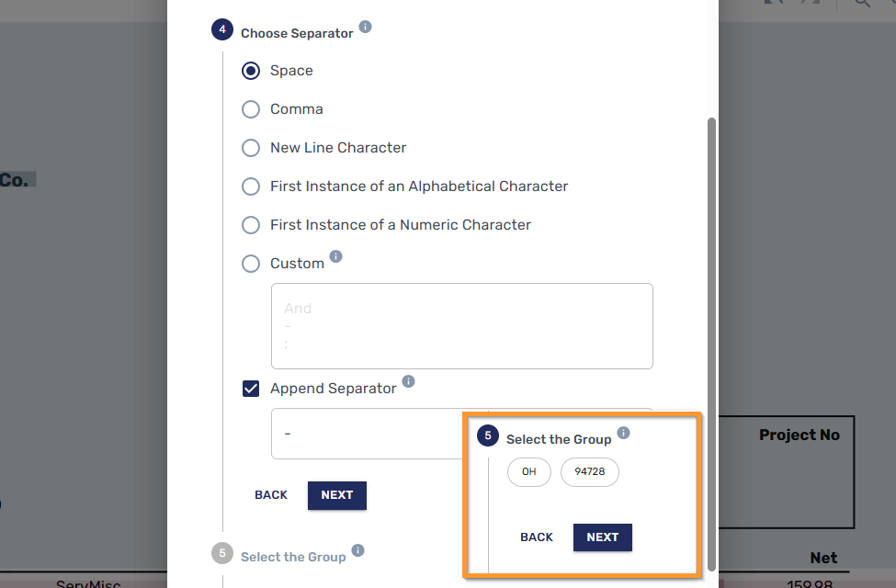The image size is (896, 588).
Task: Choose the Custom separator radio button
Action: coord(251,264)
